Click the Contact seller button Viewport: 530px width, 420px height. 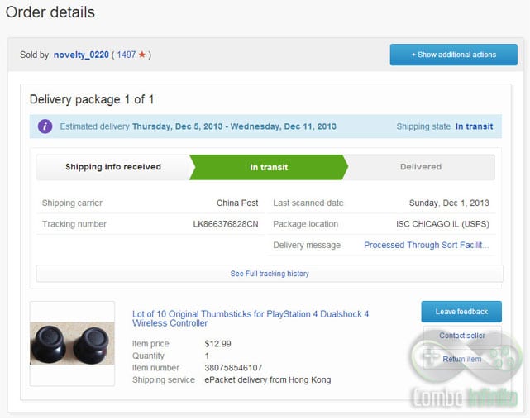(x=462, y=336)
